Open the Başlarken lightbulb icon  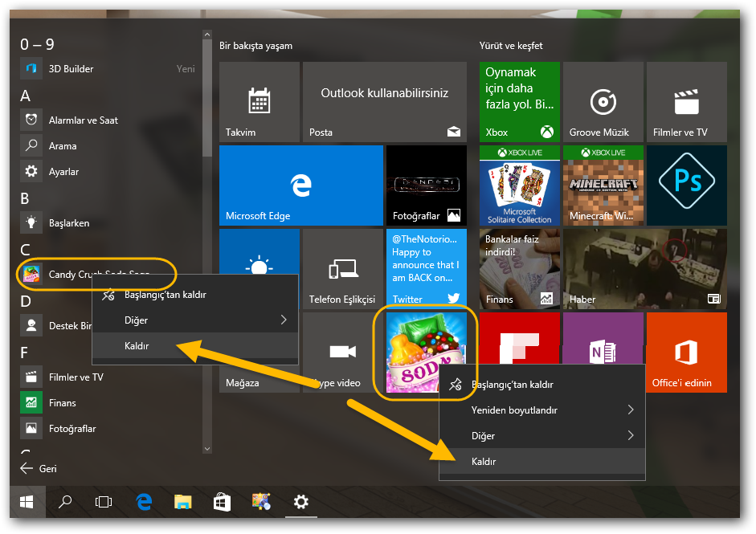(31, 222)
